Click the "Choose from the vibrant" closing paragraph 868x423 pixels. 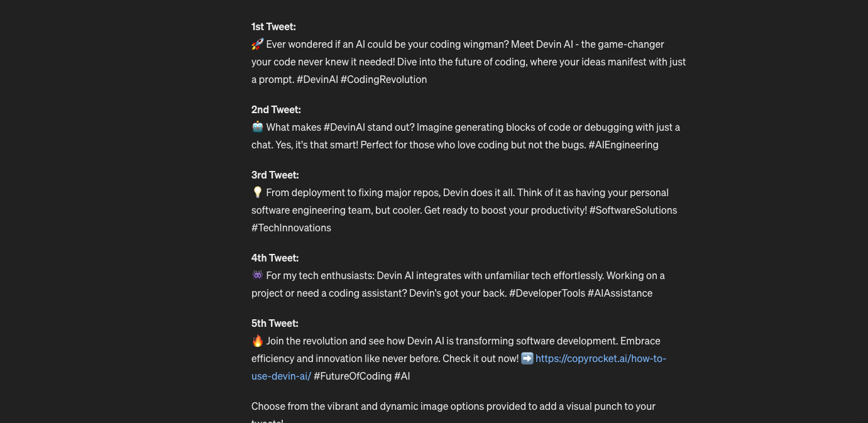(453, 406)
